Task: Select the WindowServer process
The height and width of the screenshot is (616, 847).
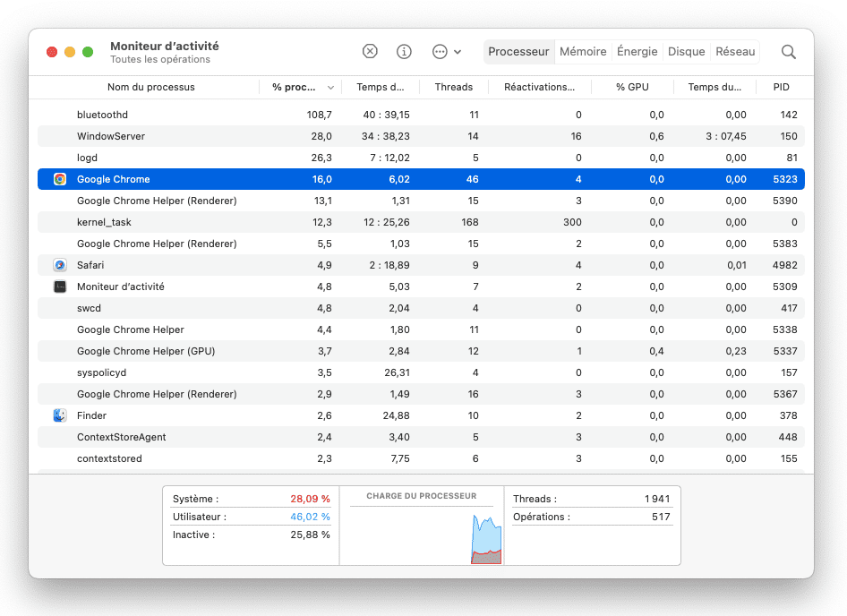Action: [421, 136]
